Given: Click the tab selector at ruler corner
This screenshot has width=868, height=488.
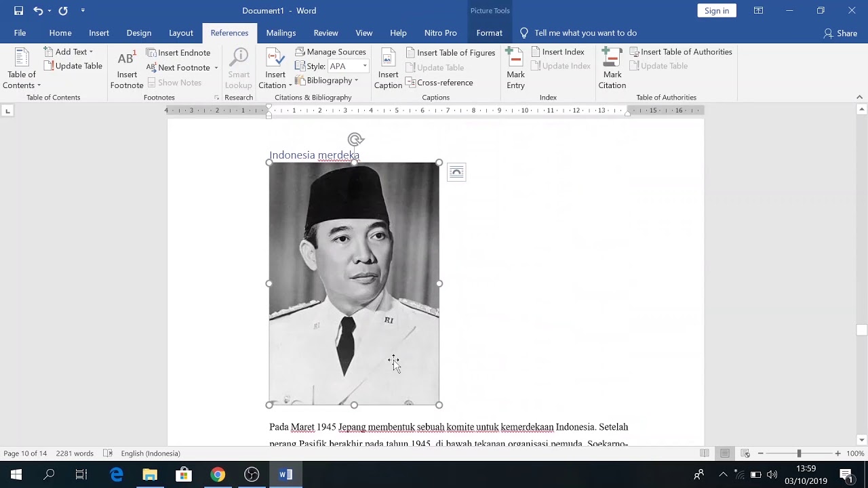Looking at the screenshot, I should pos(7,110).
